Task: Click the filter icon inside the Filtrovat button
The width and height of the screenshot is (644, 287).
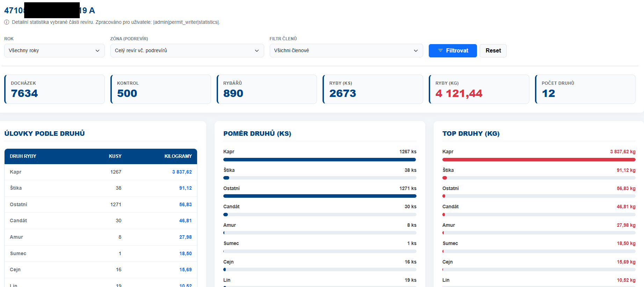Action: (440, 51)
